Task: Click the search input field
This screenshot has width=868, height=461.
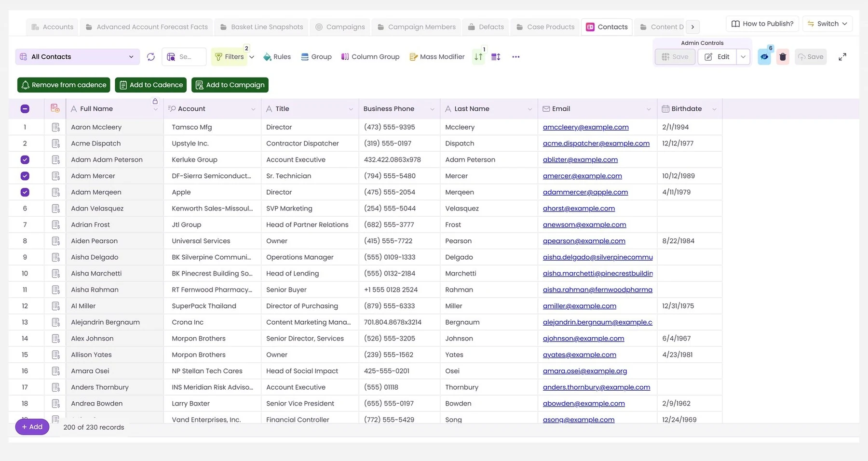Action: point(184,57)
